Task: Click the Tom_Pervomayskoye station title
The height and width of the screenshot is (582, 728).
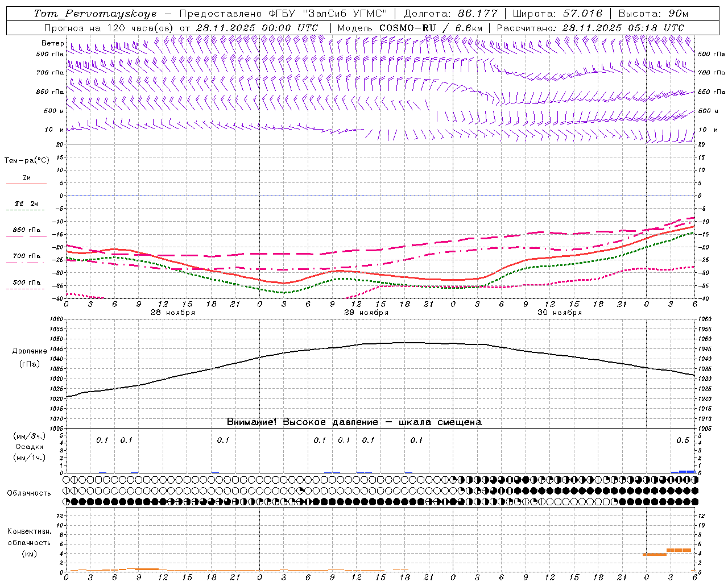Action: click(95, 14)
